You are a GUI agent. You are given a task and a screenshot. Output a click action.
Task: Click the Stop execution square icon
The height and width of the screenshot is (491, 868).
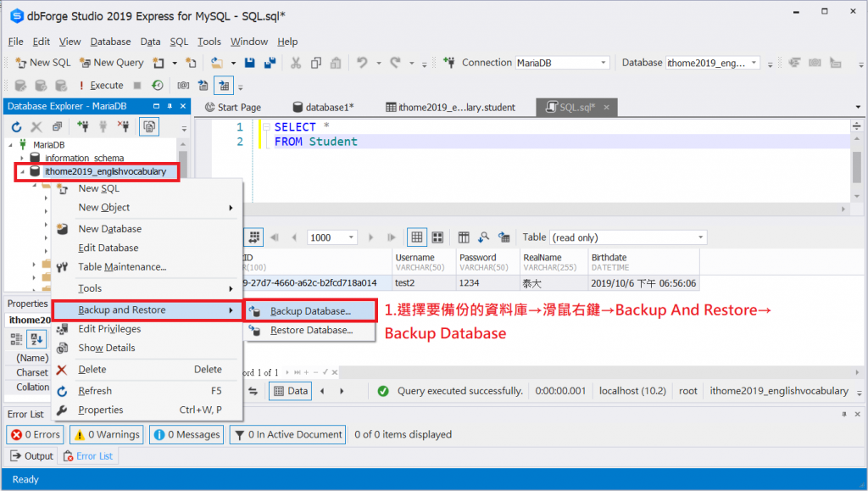click(x=137, y=86)
